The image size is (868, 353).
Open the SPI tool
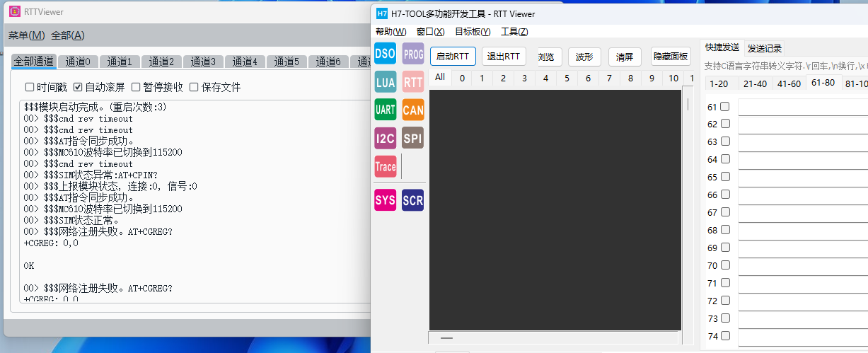pos(413,138)
